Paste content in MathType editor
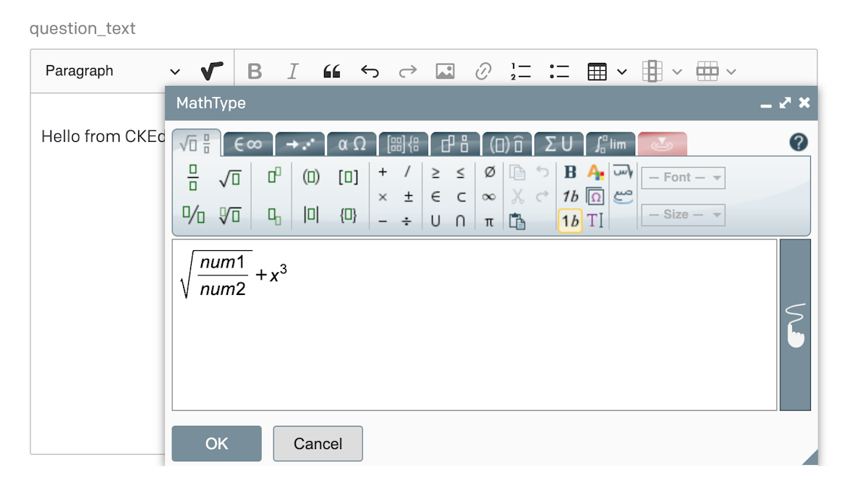 coord(516,221)
